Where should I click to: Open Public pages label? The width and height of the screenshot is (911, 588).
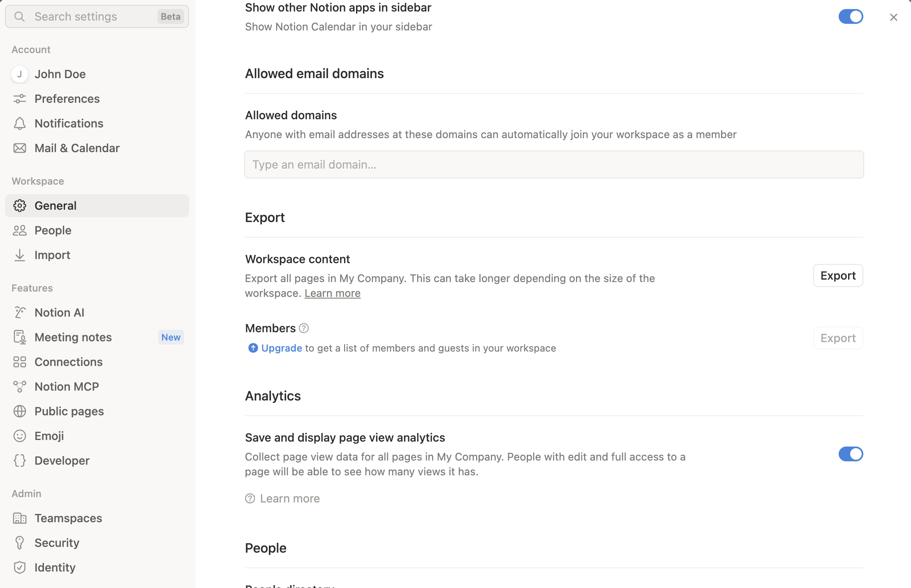tap(69, 411)
